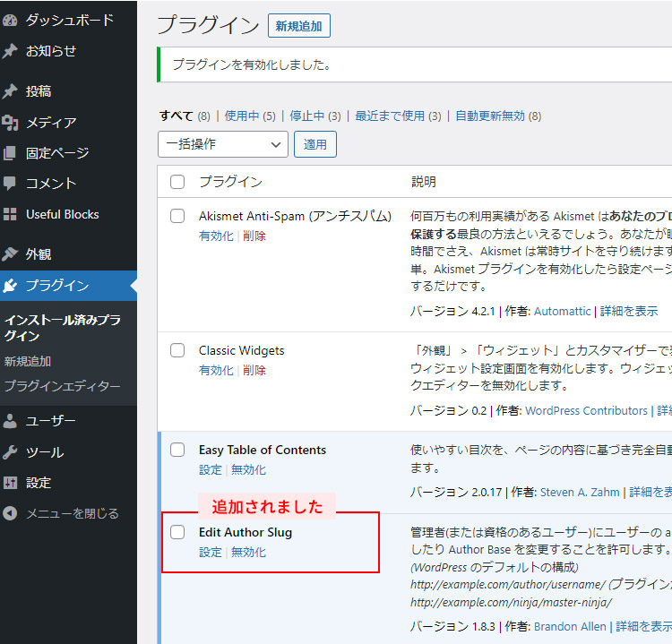
Task: Click the Classic Widgets plugin name
Action: tap(242, 350)
